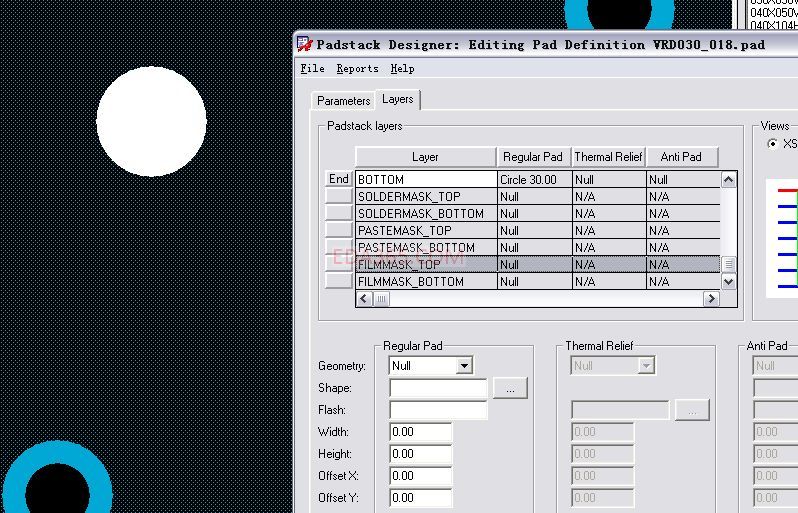Select the SOLDERMASK_TOP layer row
This screenshot has height=513, width=798.
pos(537,196)
